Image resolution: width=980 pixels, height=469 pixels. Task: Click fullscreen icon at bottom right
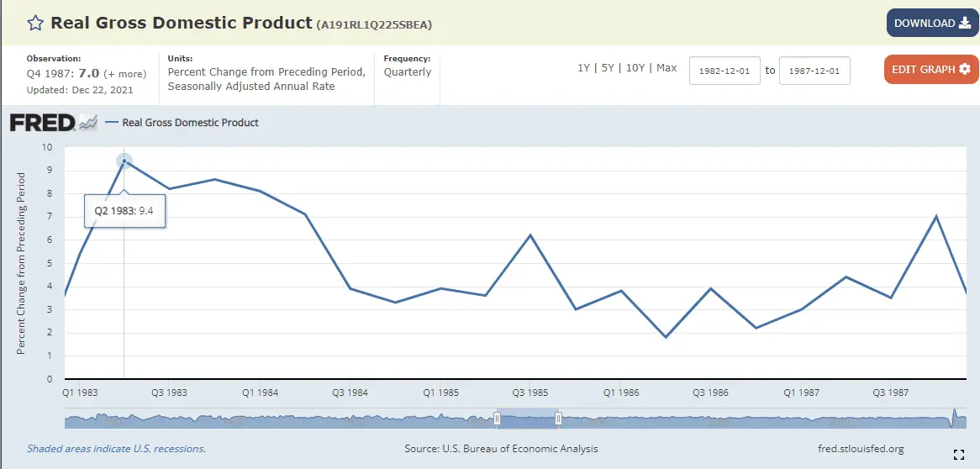pyautogui.click(x=958, y=455)
